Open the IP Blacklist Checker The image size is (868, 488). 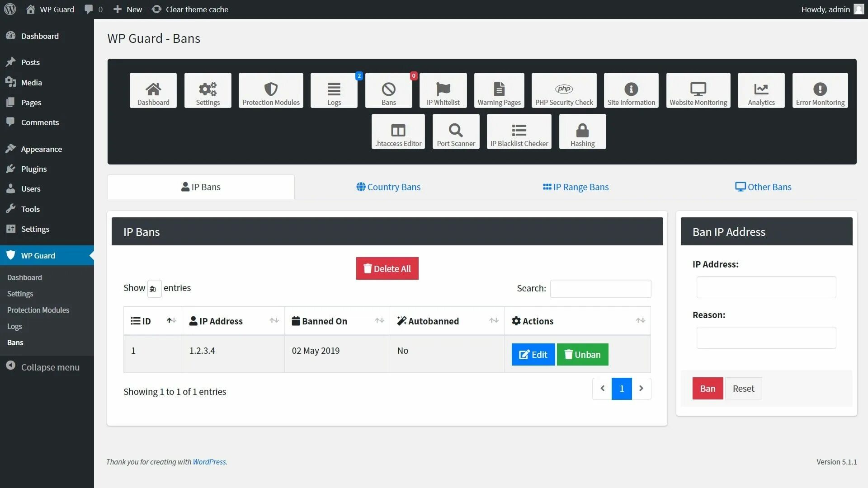click(519, 131)
